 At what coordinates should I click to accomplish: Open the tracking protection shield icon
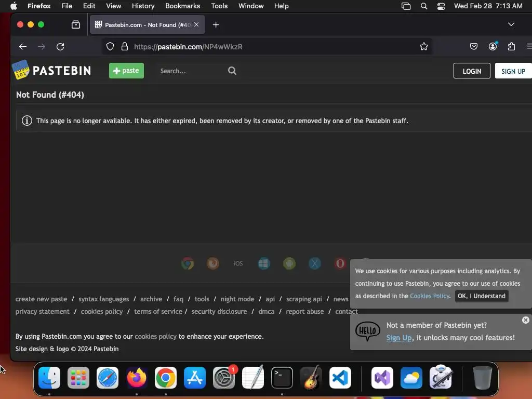[110, 46]
